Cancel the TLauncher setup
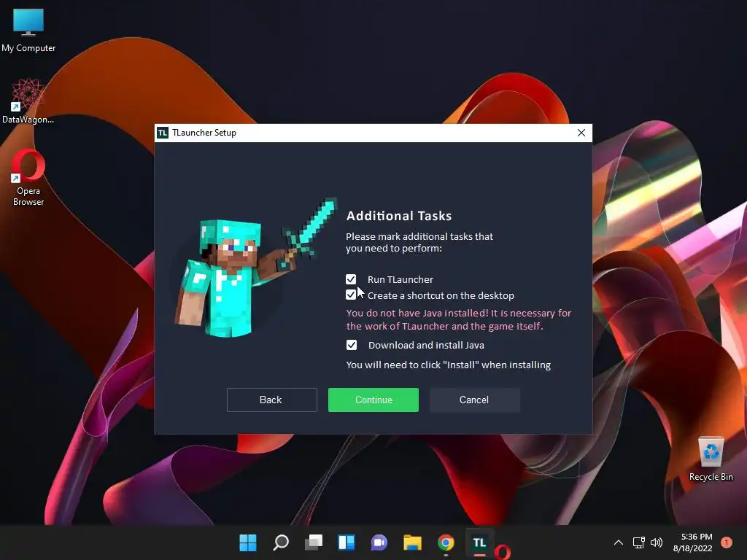747x560 pixels. 474,400
